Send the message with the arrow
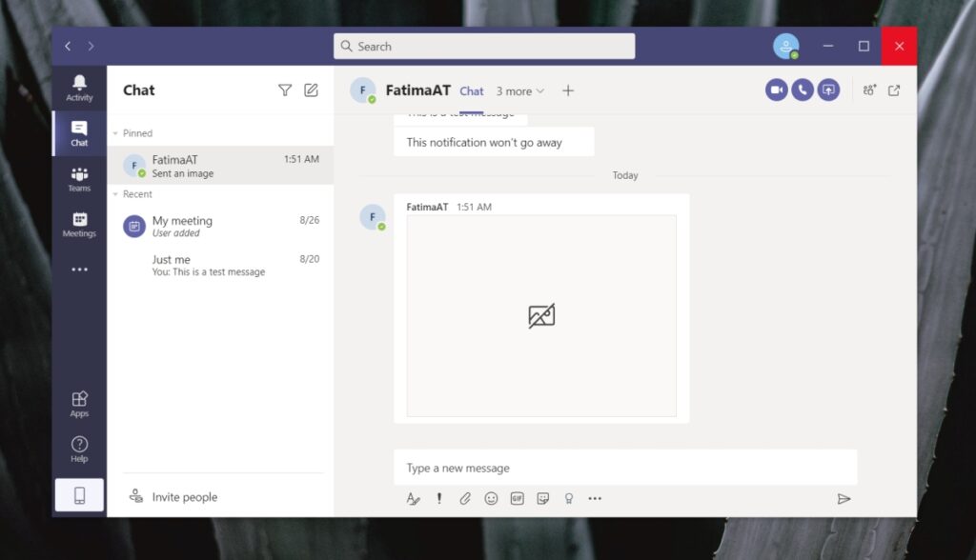 pyautogui.click(x=844, y=498)
